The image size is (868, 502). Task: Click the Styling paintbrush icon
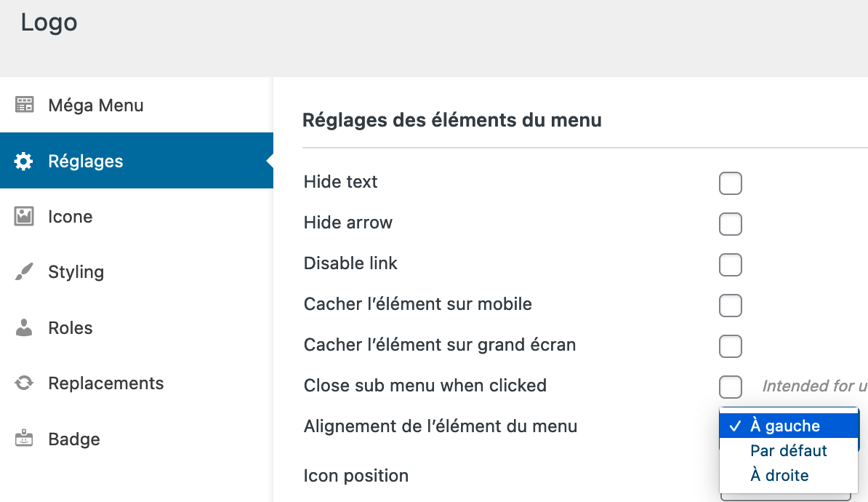[x=25, y=272]
